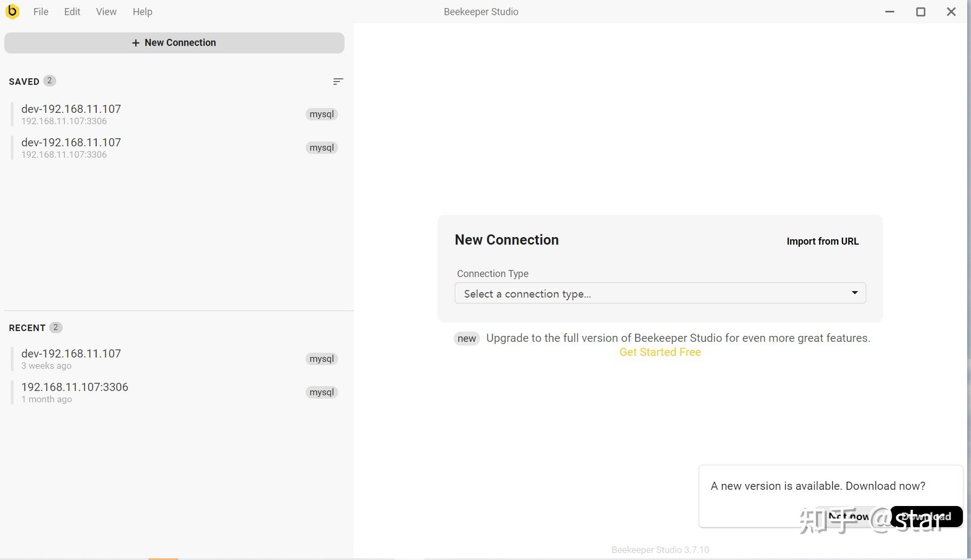This screenshot has width=971, height=560.
Task: Click the dropdown arrow of connection type
Action: coord(854,293)
